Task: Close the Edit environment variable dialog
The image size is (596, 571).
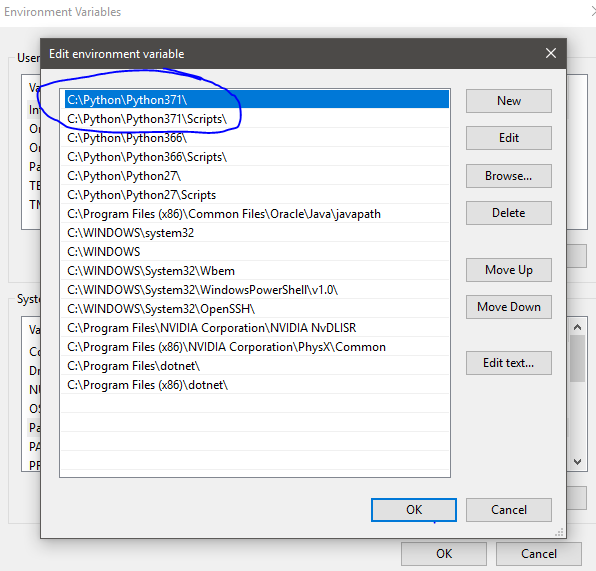Action: pyautogui.click(x=551, y=53)
